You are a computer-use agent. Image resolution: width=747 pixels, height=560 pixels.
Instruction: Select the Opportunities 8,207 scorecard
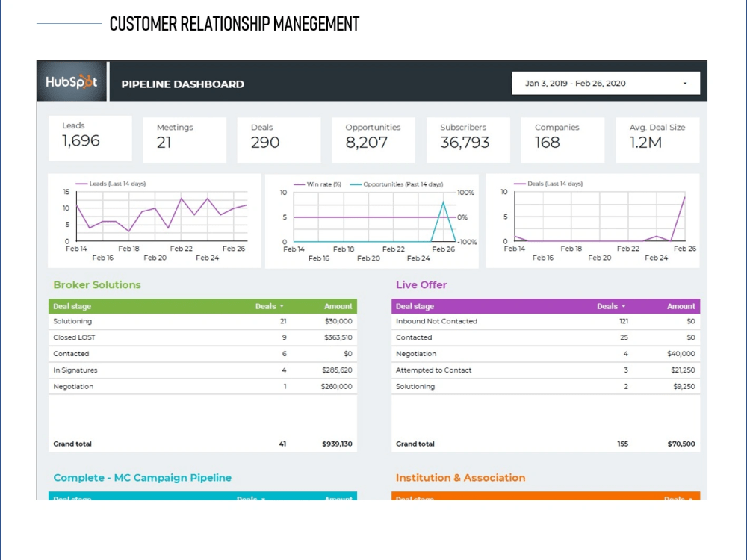373,140
